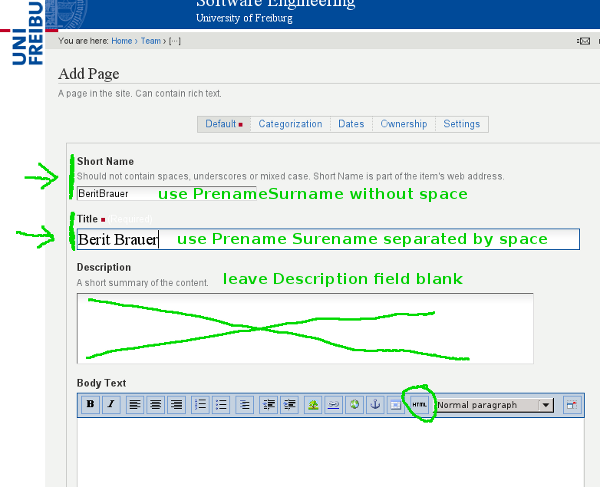The height and width of the screenshot is (487, 600).
Task: Insert an anchor with the anchor icon
Action: (x=376, y=405)
